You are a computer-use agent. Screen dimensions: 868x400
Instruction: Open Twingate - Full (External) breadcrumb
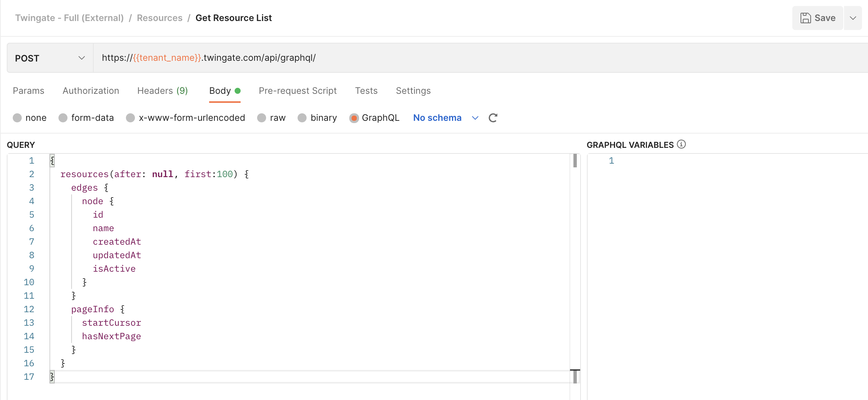coord(69,18)
